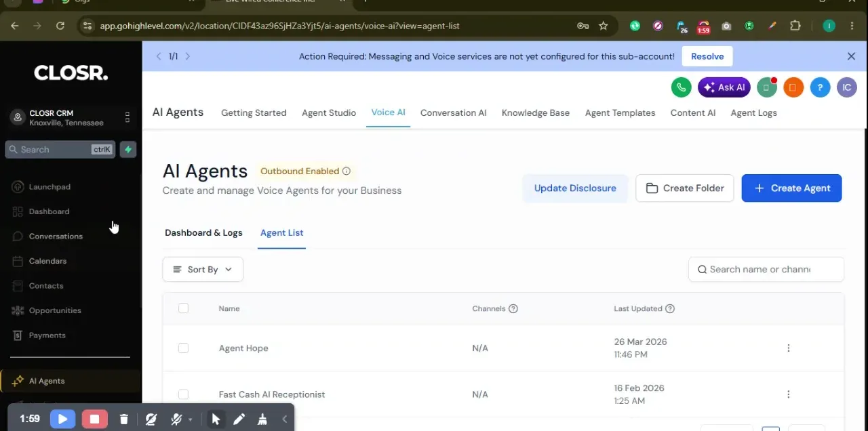
Task: Select the Agent List tab
Action: pyautogui.click(x=282, y=233)
